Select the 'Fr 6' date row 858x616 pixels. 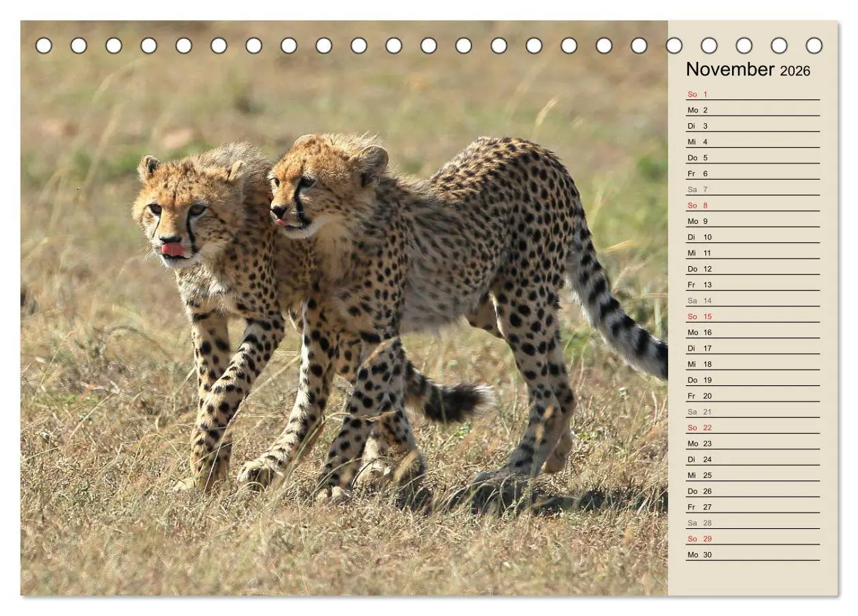[x=752, y=174]
